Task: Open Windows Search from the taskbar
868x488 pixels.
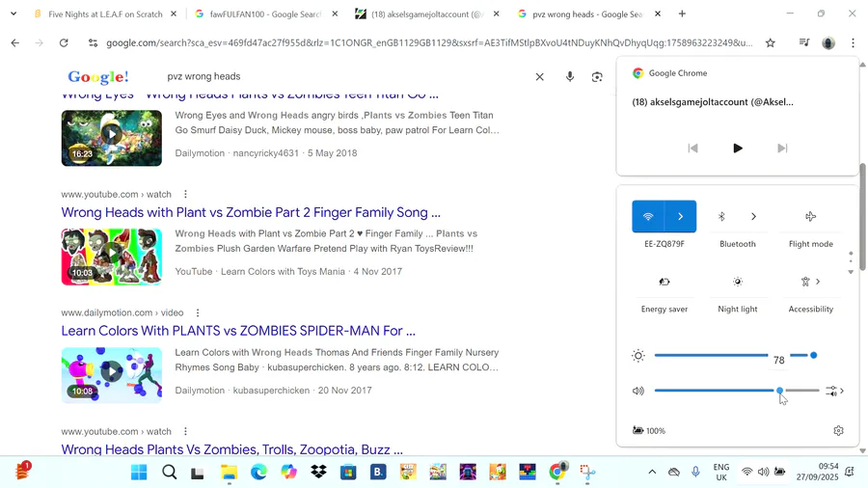Action: point(170,472)
